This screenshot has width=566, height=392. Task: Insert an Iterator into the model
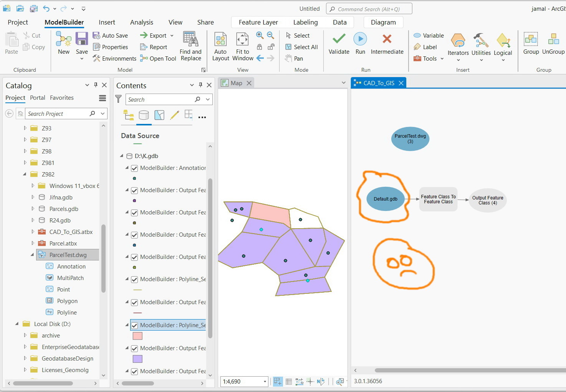[x=458, y=45]
